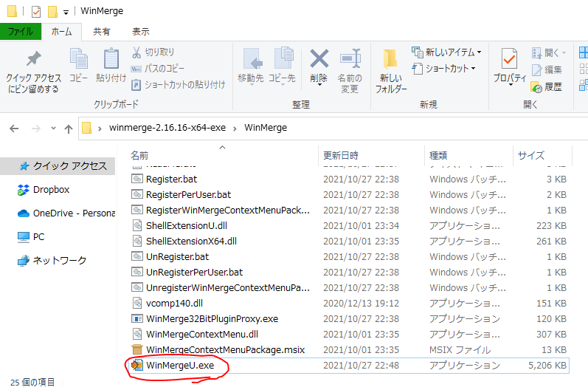
Task: Click Copy path (パスのコピー)
Action: click(x=157, y=69)
